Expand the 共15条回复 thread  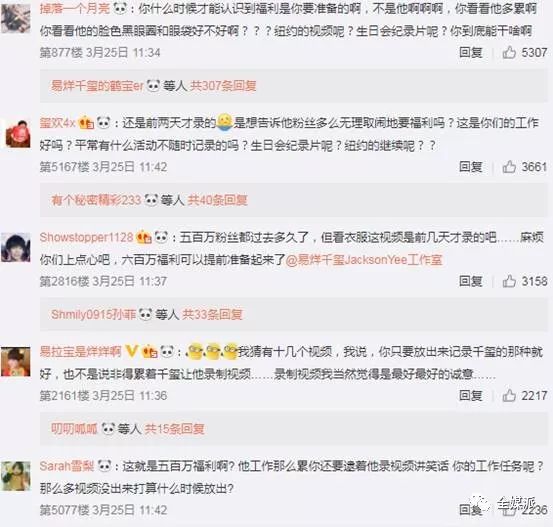(174, 429)
